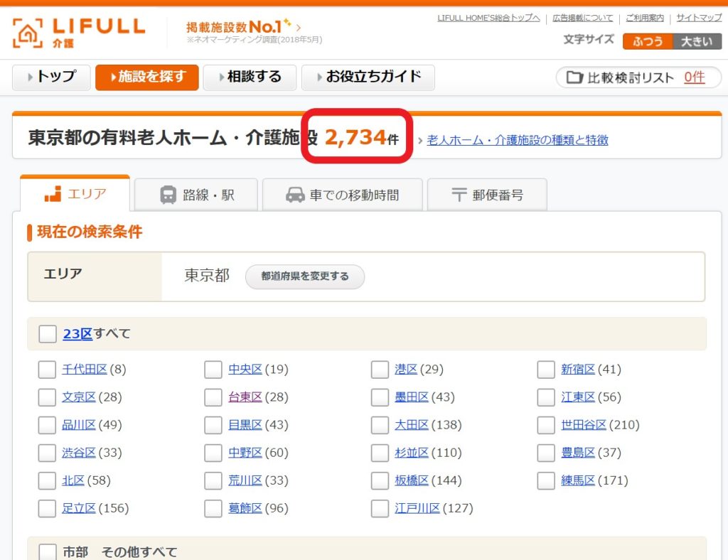Open the 台東区 visited link
Screen dimensions: 728x560
pyautogui.click(x=245, y=397)
